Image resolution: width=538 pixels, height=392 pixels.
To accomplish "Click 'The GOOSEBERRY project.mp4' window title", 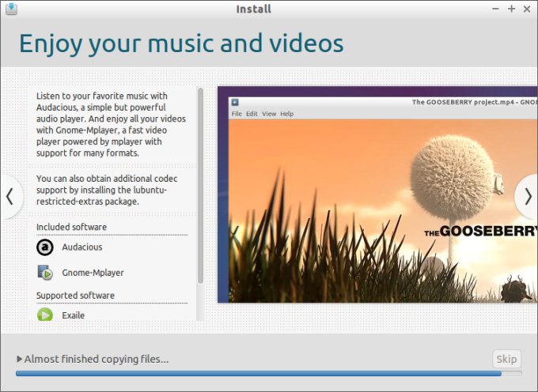I will pos(475,102).
